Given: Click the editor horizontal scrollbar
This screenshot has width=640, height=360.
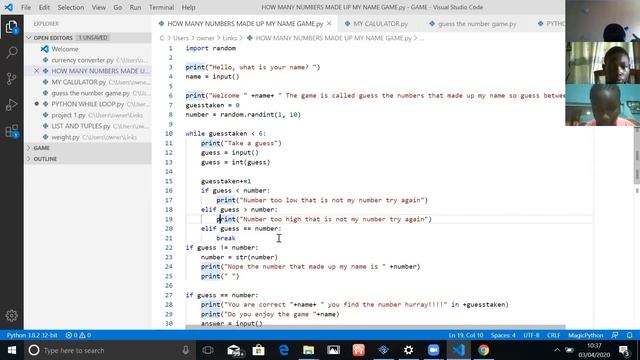Looking at the screenshot, I should (375, 327).
